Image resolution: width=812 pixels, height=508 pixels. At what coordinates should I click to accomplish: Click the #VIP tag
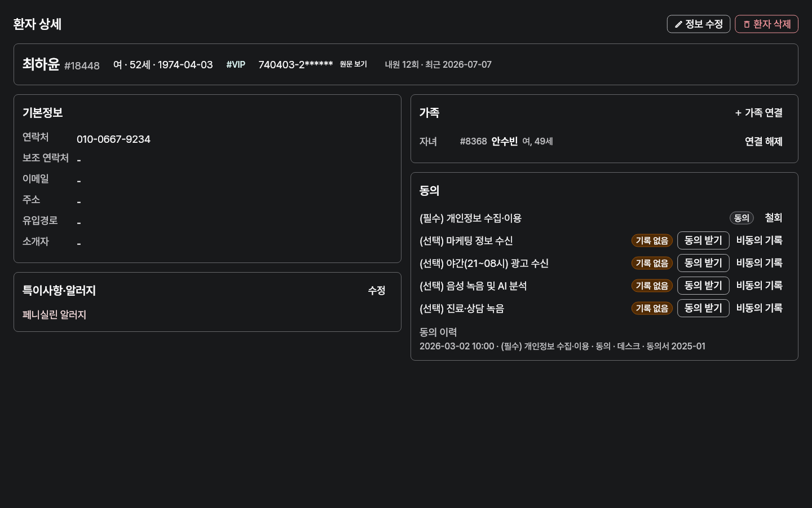click(x=236, y=64)
